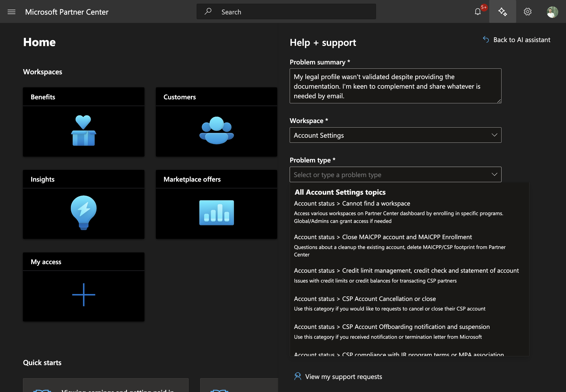Toggle the AI assistant sparkle icon
The height and width of the screenshot is (392, 566).
pyautogui.click(x=503, y=12)
